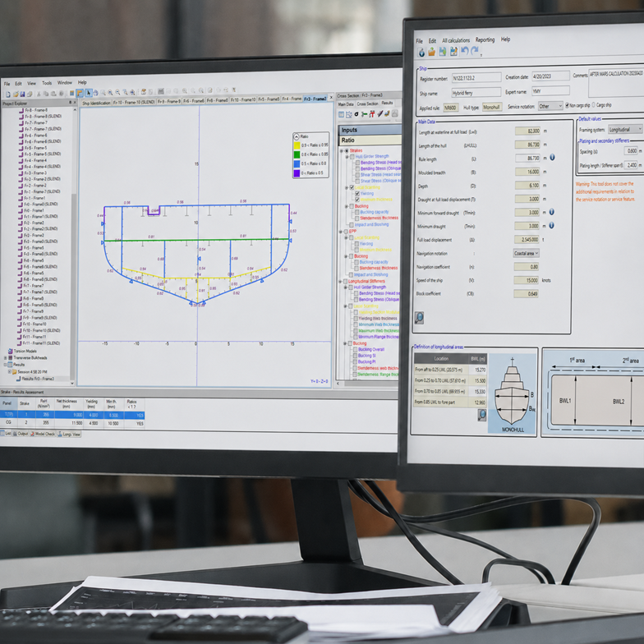Open the Tools menu on left monitor
This screenshot has width=644, height=644.
point(47,83)
